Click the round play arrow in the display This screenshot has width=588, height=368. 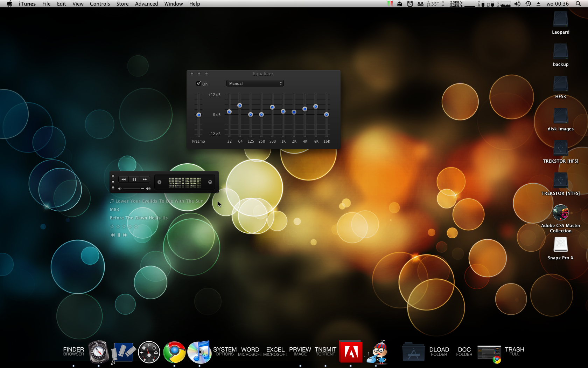[160, 182]
